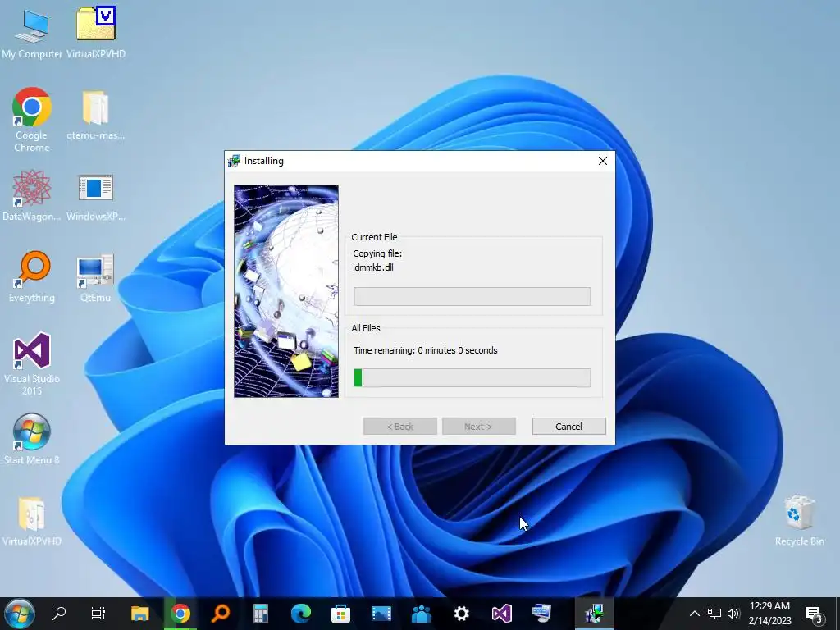Close the Installing dialog
Image resolution: width=840 pixels, height=630 pixels.
click(x=602, y=161)
